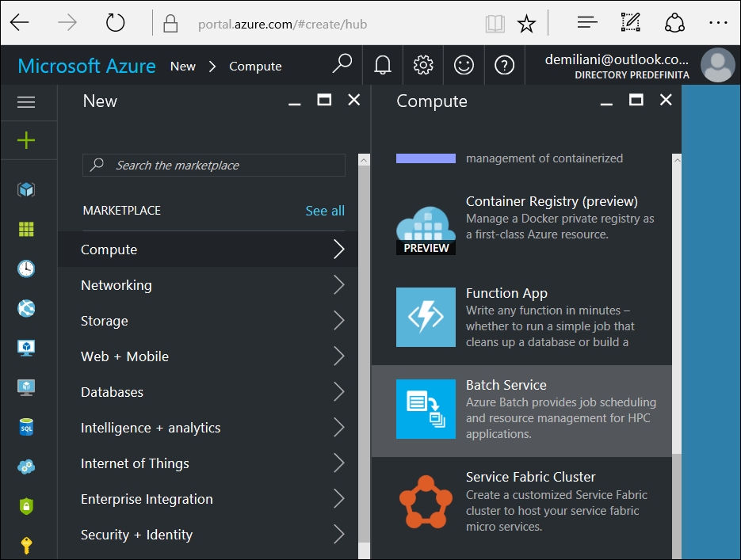Open the browser share icon

(674, 22)
